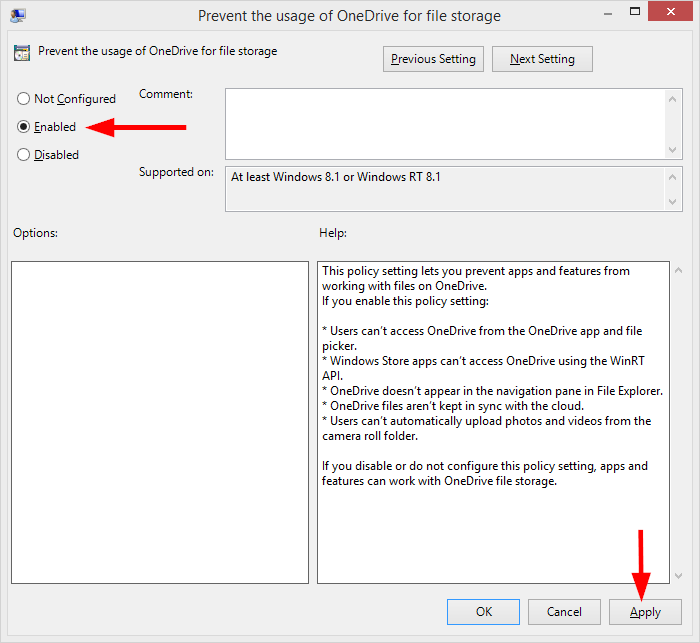Click the 'Options:' label
This screenshot has width=700, height=643.
coord(35,233)
